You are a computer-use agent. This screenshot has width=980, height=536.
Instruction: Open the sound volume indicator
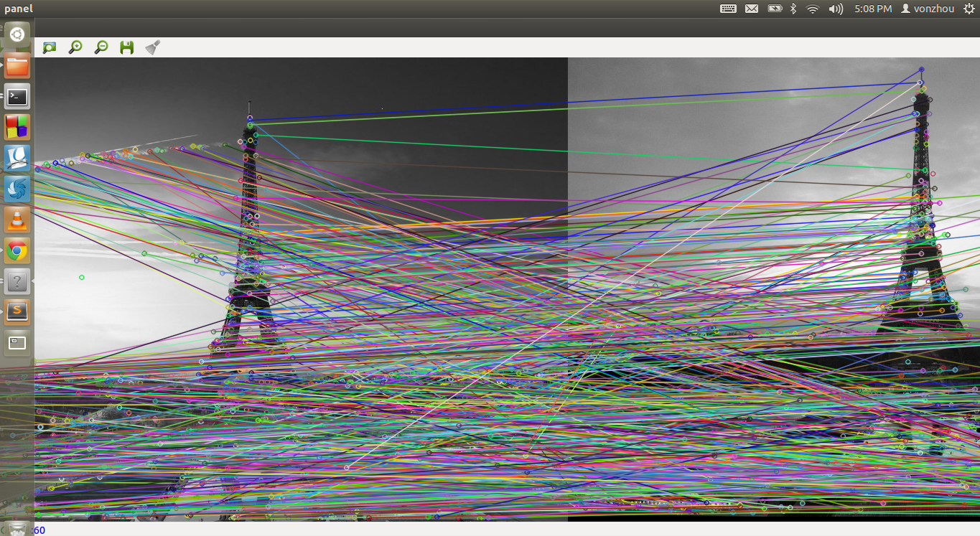pyautogui.click(x=836, y=9)
